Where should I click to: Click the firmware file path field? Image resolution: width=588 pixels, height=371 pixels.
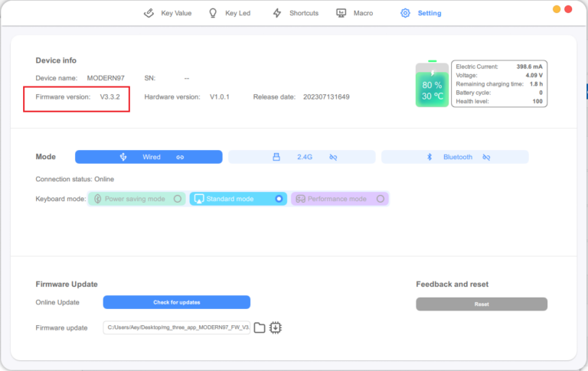pos(176,327)
